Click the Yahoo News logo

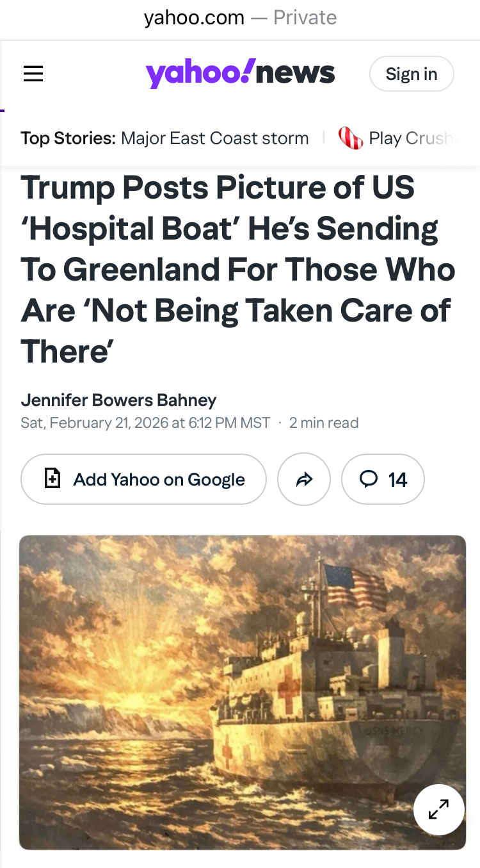coord(241,73)
